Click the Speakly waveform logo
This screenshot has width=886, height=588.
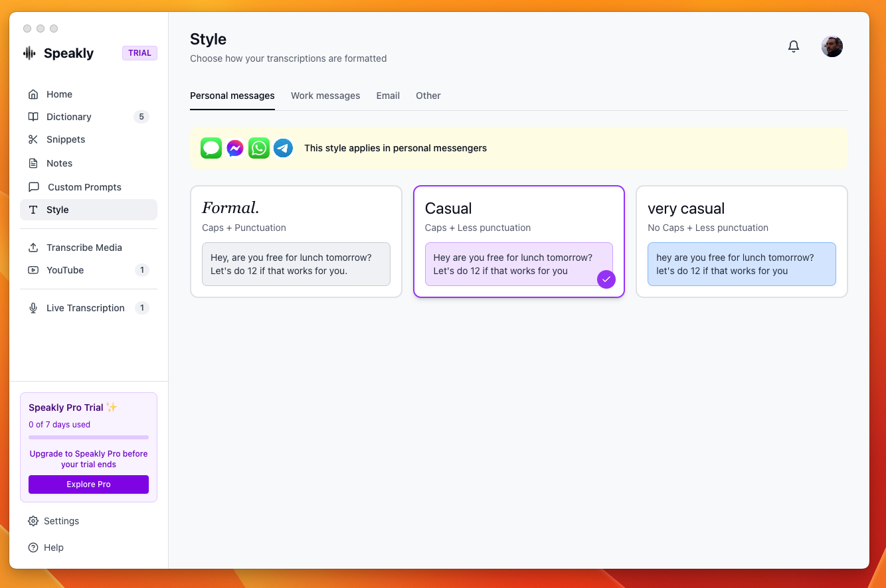tap(29, 53)
